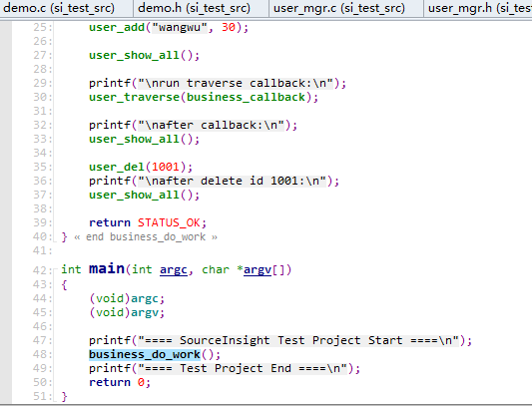Click the argv parameter in main signature
532x406 pixels.
(x=258, y=270)
